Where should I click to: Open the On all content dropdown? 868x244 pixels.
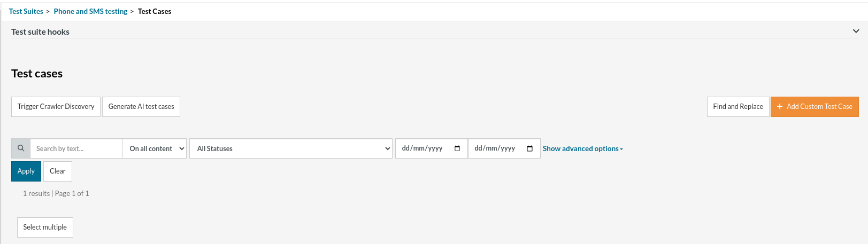[155, 148]
